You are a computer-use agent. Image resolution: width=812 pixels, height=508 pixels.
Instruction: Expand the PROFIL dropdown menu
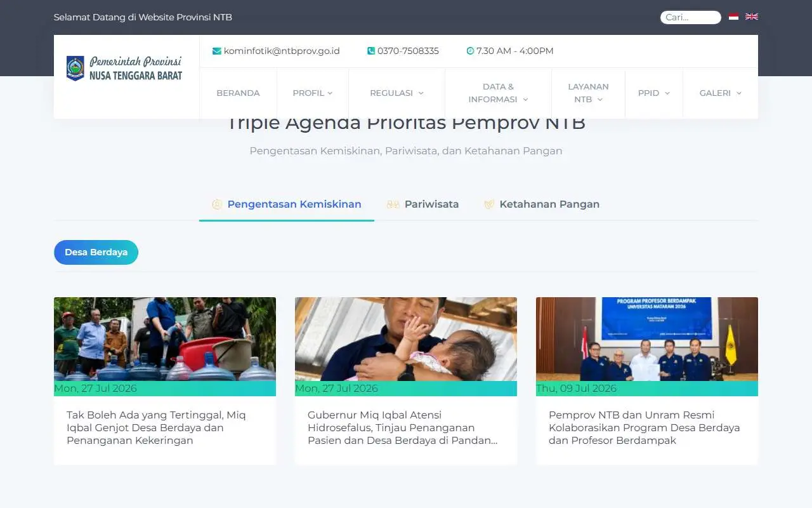coord(313,93)
